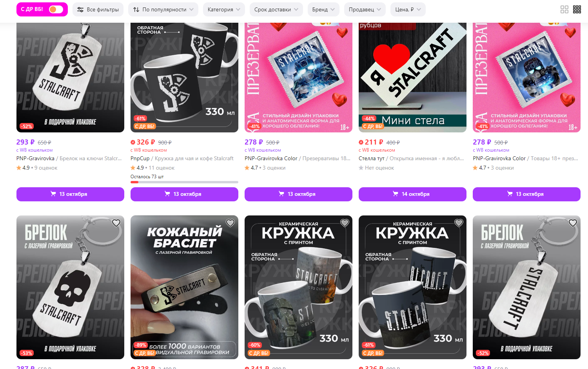Add 293 ₽ keychain to cart
Screen dimensions: 588x369
click(70, 194)
